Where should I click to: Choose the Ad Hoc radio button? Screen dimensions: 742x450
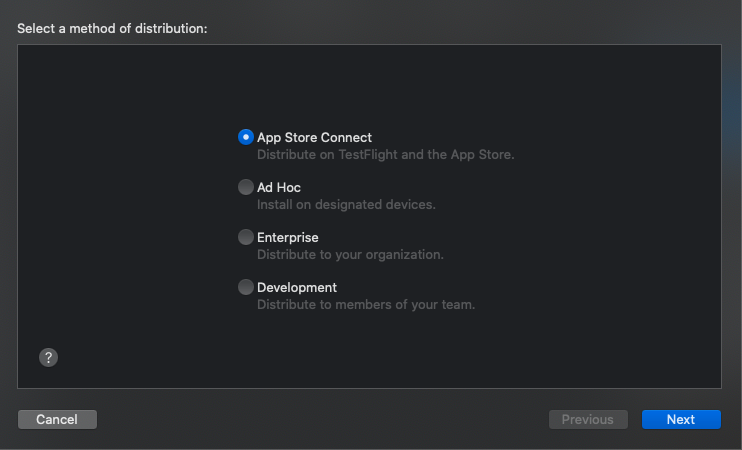[246, 187]
